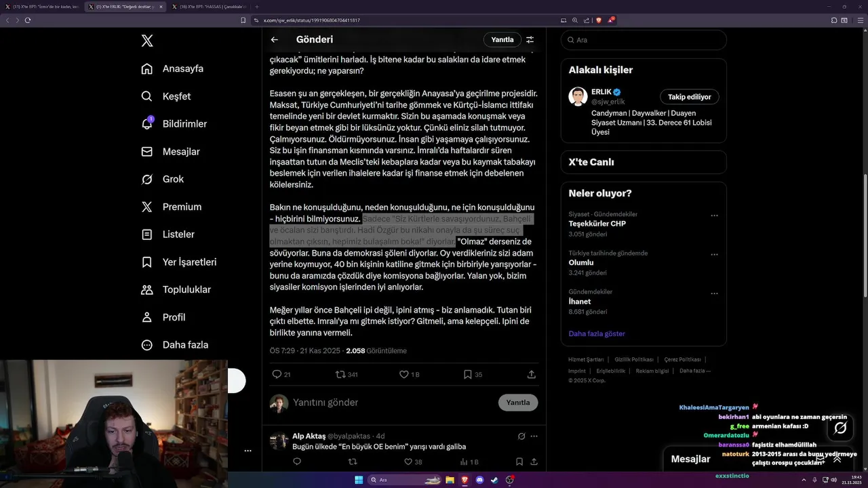Viewport: 868px width, 488px height.
Task: Open Gizlilik Politikası footer link
Action: coord(634,359)
